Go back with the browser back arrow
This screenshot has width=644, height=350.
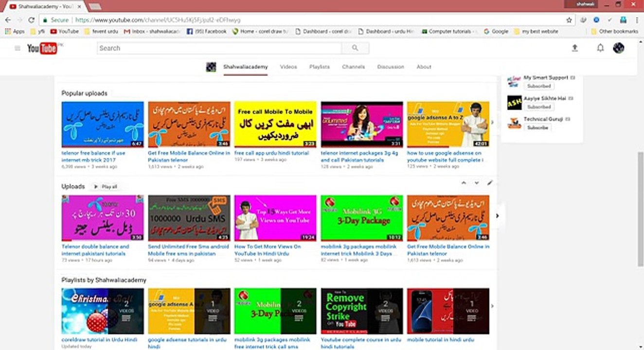8,20
